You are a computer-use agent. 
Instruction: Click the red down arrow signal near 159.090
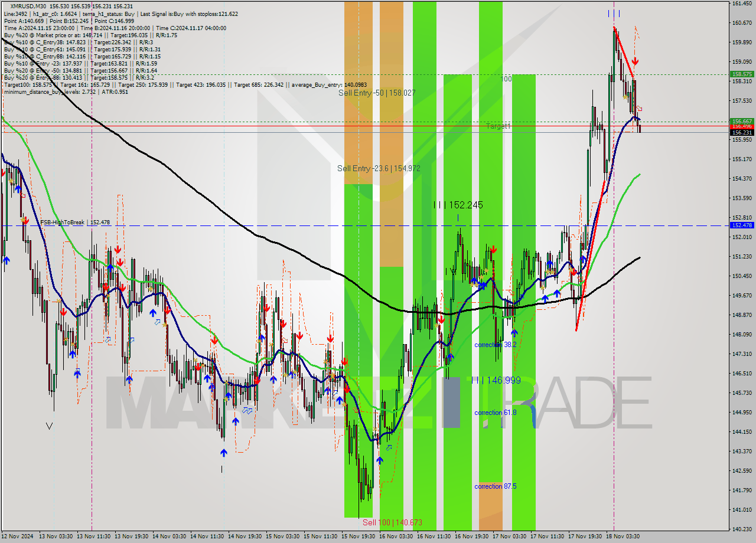click(x=635, y=61)
